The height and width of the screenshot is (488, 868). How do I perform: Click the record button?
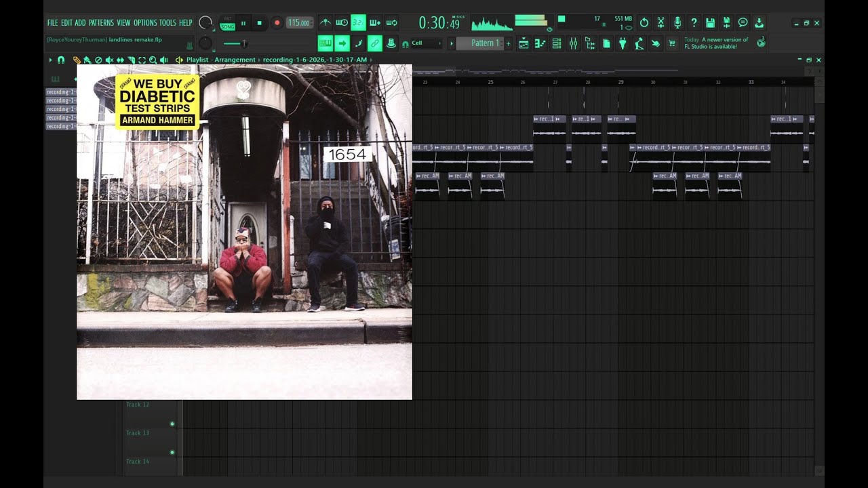277,23
